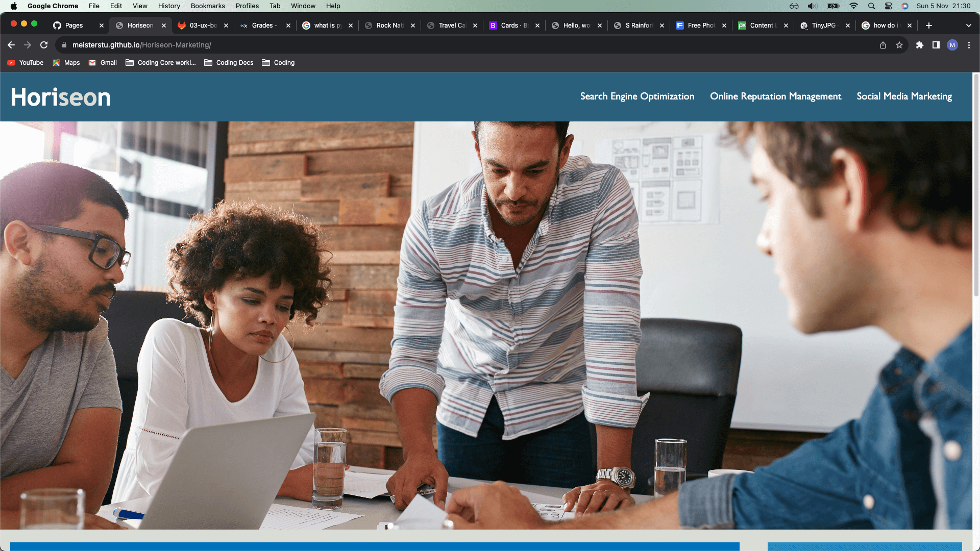980x551 pixels.
Task: Switch to the TinyJPG tab
Action: 823,26
